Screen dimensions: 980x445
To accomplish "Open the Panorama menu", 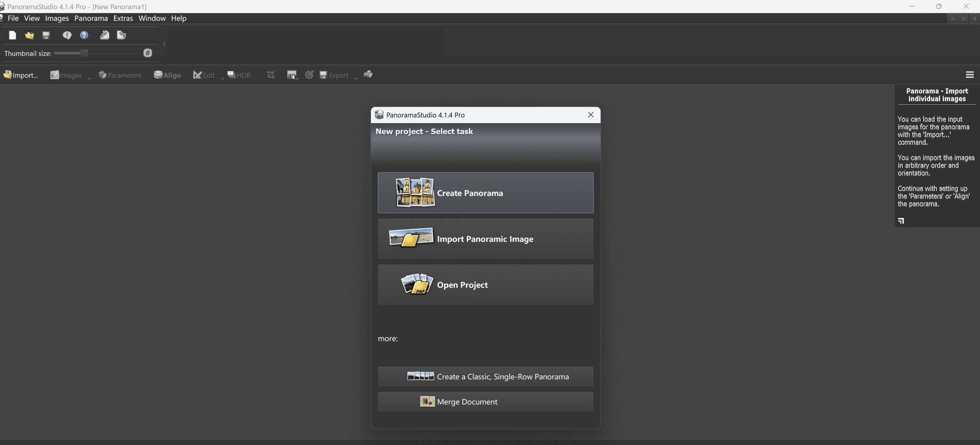I will click(91, 18).
